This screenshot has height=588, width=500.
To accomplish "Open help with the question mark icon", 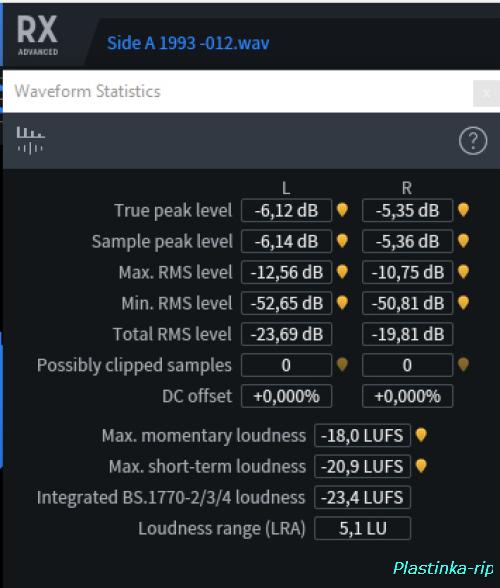I will click(x=473, y=141).
